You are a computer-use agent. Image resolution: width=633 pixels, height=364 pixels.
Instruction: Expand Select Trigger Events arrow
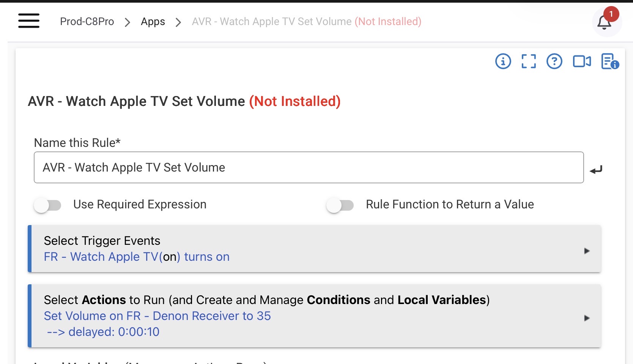pyautogui.click(x=587, y=251)
